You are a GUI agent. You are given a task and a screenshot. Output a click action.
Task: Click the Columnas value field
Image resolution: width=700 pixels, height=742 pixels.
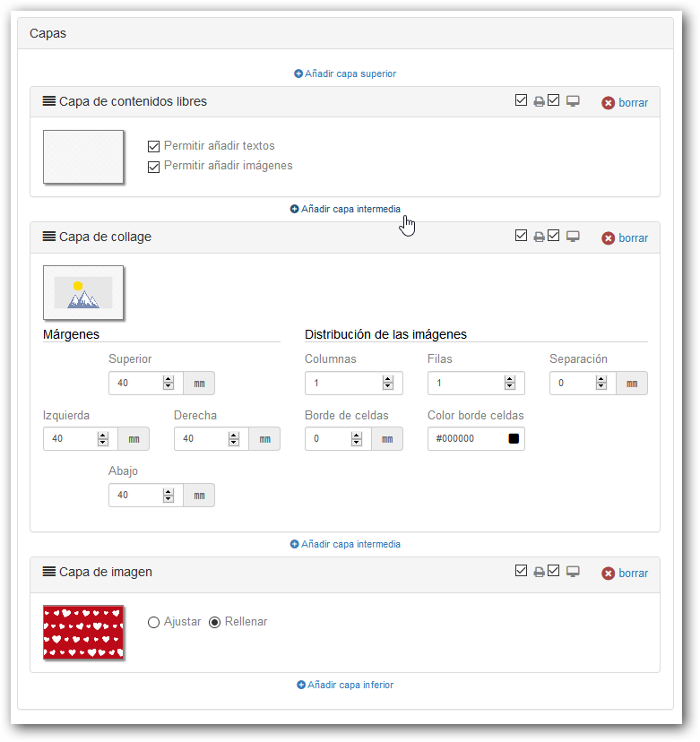coord(353,383)
